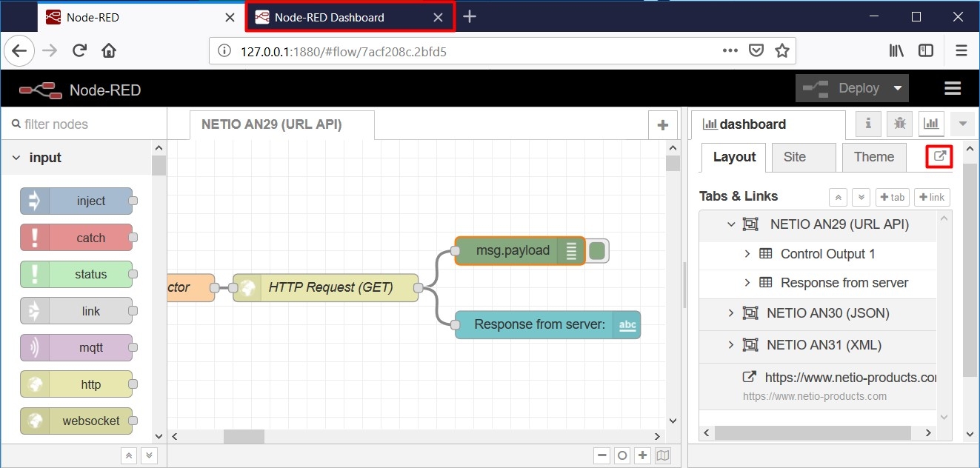Select the NETIO AN29 (URL API) flow tab
The width and height of the screenshot is (980, 468).
point(281,124)
